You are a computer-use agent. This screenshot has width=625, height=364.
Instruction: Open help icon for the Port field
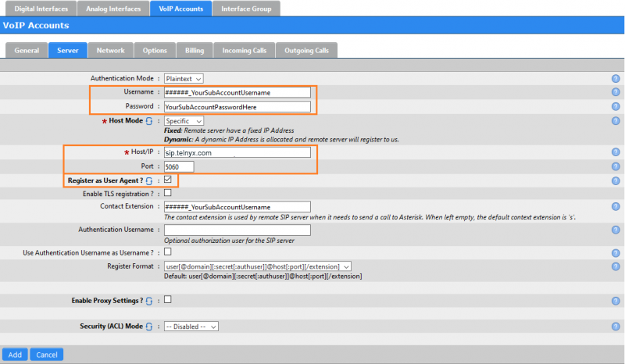click(616, 166)
